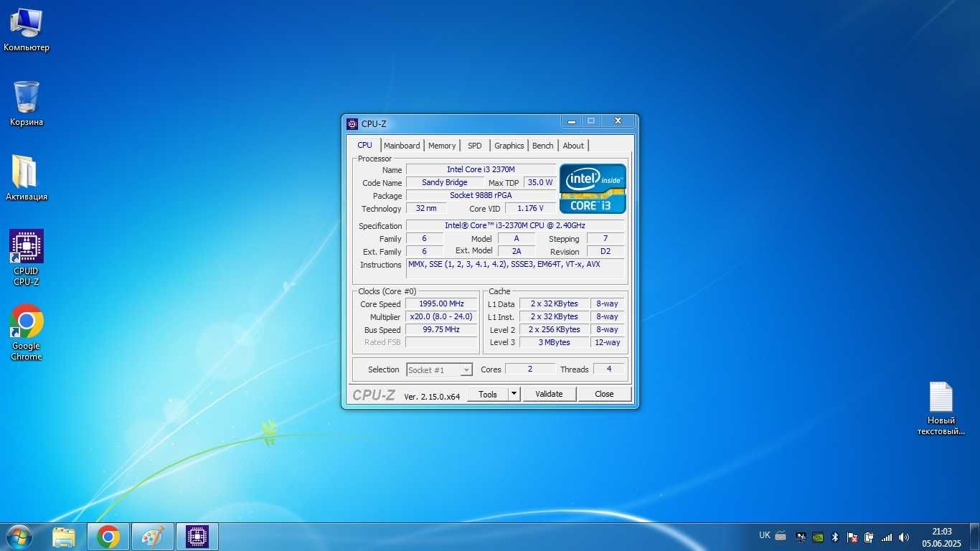Click the Bluetooth tray icon
Screen dimensions: 980x551
tap(835, 537)
